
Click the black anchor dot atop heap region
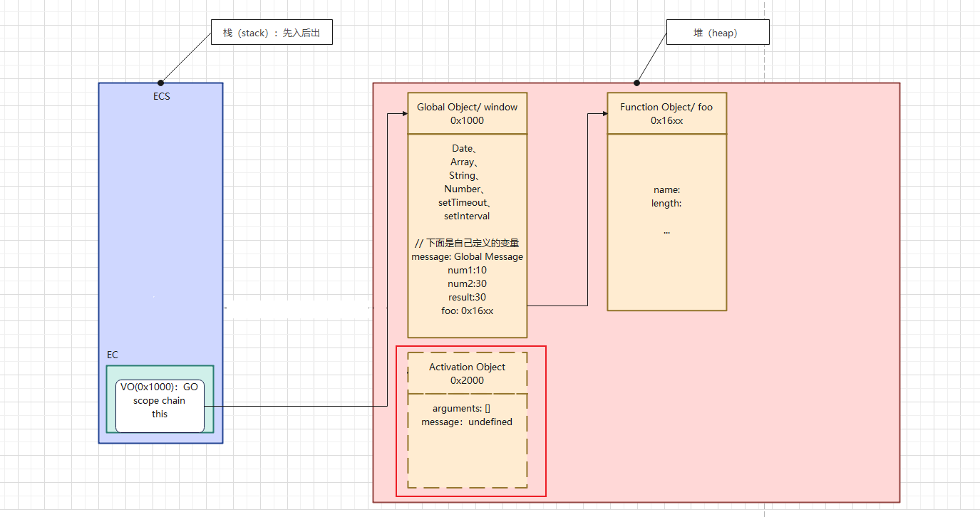pyautogui.click(x=636, y=83)
